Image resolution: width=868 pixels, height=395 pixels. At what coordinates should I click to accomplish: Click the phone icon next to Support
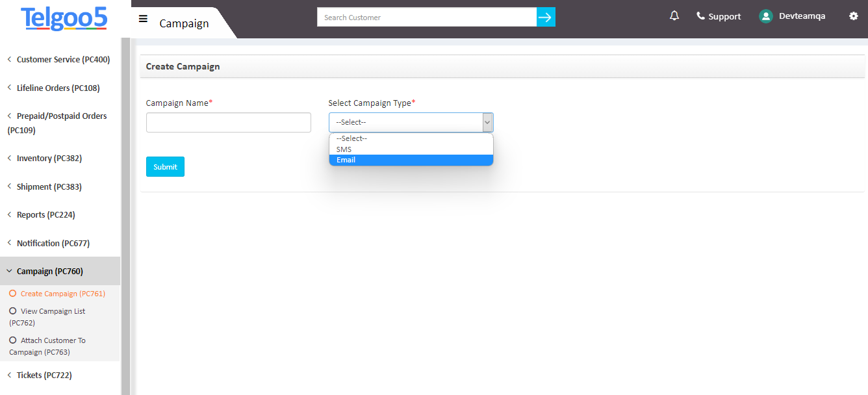pos(698,15)
